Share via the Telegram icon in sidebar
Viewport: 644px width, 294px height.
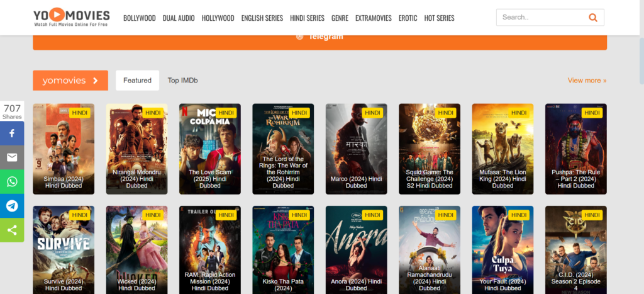click(12, 206)
